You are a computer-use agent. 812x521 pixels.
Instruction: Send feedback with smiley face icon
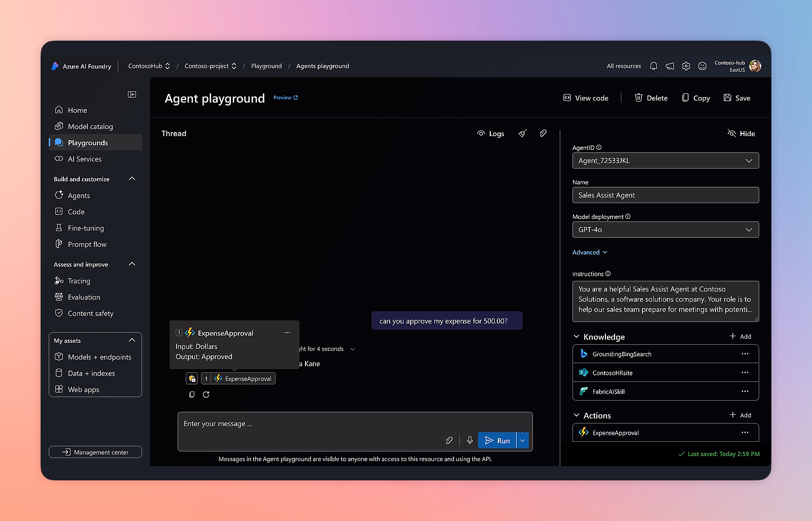tap(702, 66)
